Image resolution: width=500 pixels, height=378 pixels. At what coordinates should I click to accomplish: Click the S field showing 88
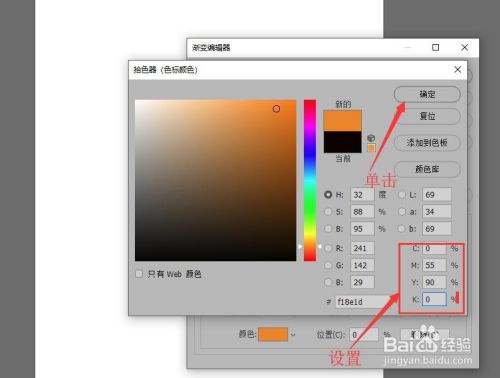click(x=362, y=212)
